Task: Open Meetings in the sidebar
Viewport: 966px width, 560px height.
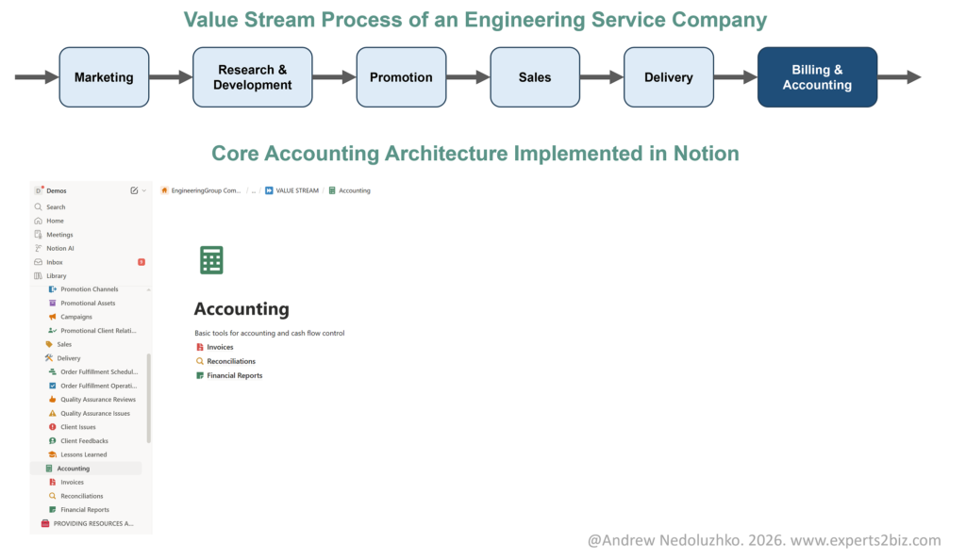Action: tap(59, 235)
